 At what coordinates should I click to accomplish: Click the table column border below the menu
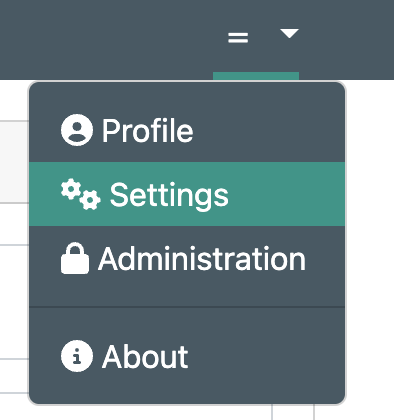point(272,412)
